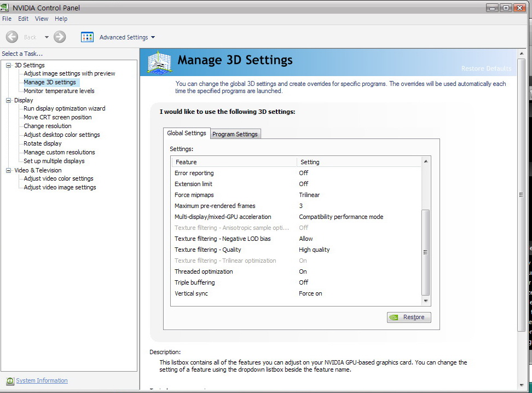The width and height of the screenshot is (532, 393).
Task: Select Set up multiple displays
Action: (x=54, y=161)
